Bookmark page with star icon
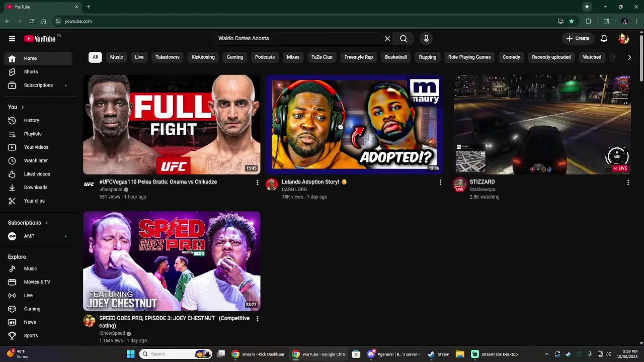The height and width of the screenshot is (362, 644). point(572,21)
